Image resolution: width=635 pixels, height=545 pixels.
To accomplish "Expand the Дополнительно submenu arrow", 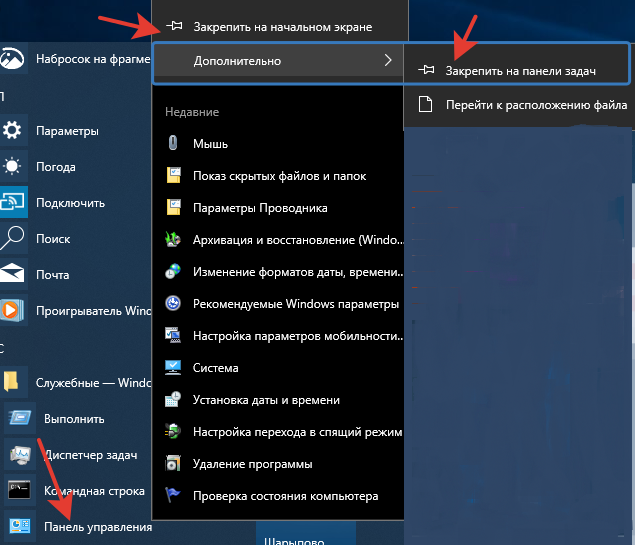I will coord(388,60).
